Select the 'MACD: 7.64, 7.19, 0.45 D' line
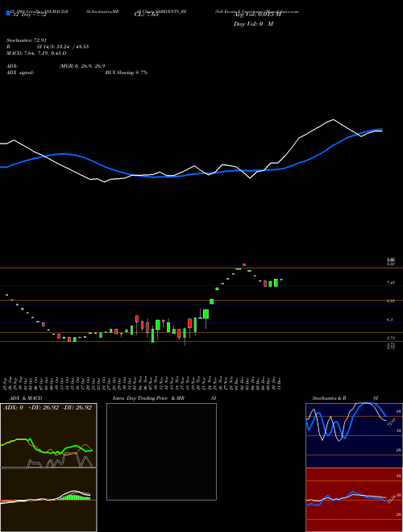403x532 pixels. click(x=36, y=53)
